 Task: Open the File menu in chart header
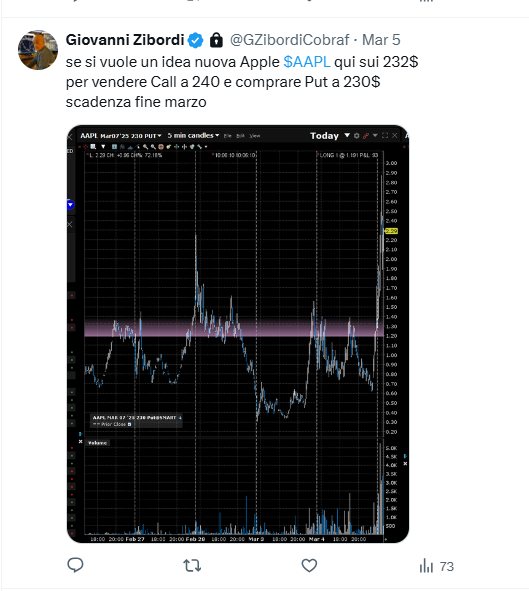coord(228,136)
